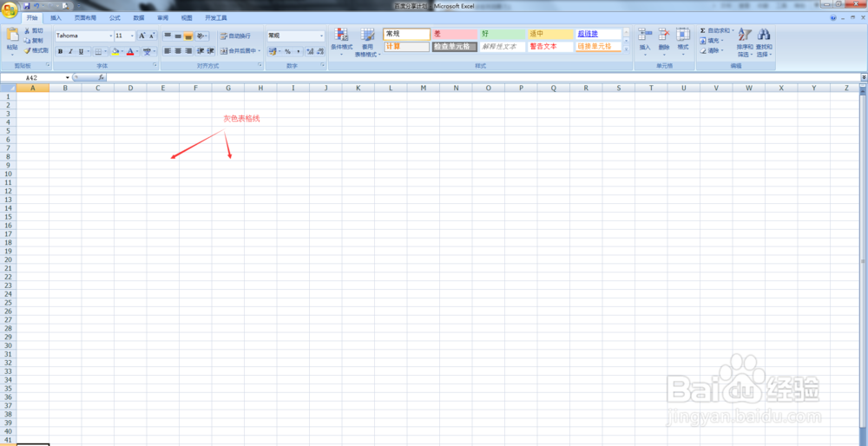Image resolution: width=868 pixels, height=446 pixels.
Task: Apply the Good 好 cell style
Action: (x=502, y=34)
